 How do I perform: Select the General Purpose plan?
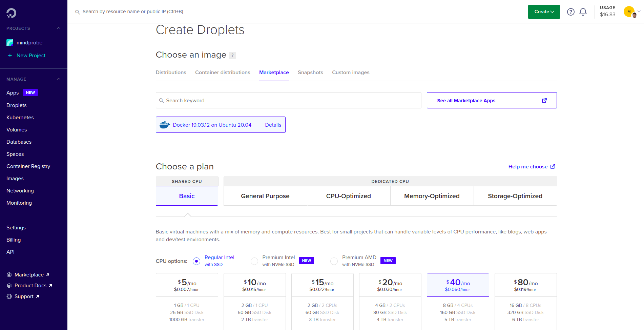click(265, 196)
